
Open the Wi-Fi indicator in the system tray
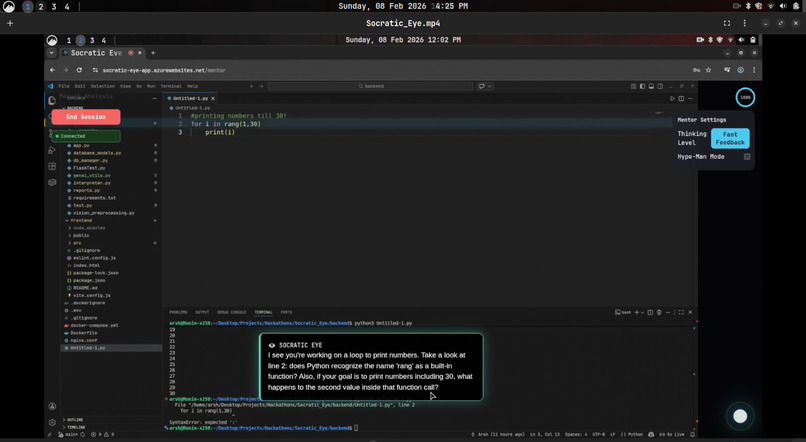(x=771, y=6)
